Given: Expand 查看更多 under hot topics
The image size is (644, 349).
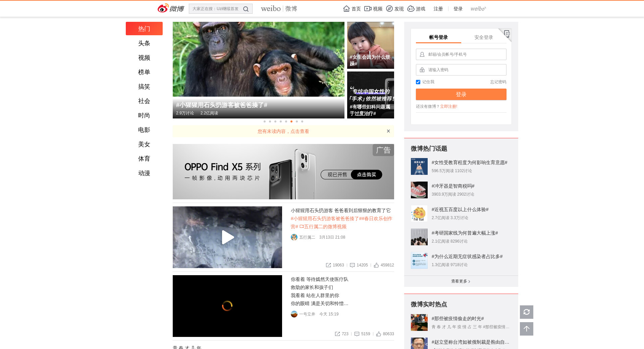Looking at the screenshot, I should 461,281.
